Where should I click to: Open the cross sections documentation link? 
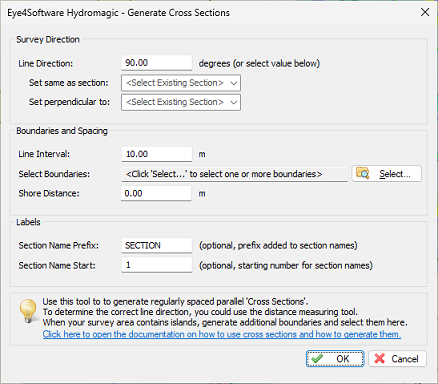[222, 334]
